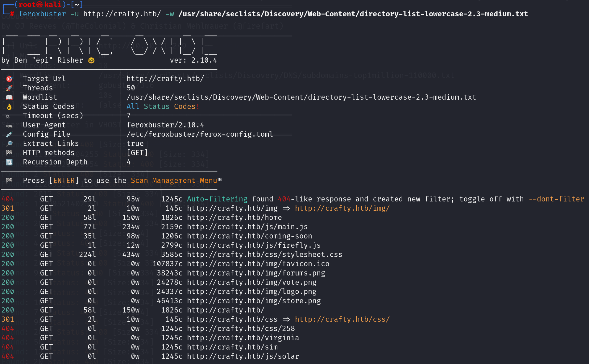Click the img/forums.png URL

[x=256, y=273]
